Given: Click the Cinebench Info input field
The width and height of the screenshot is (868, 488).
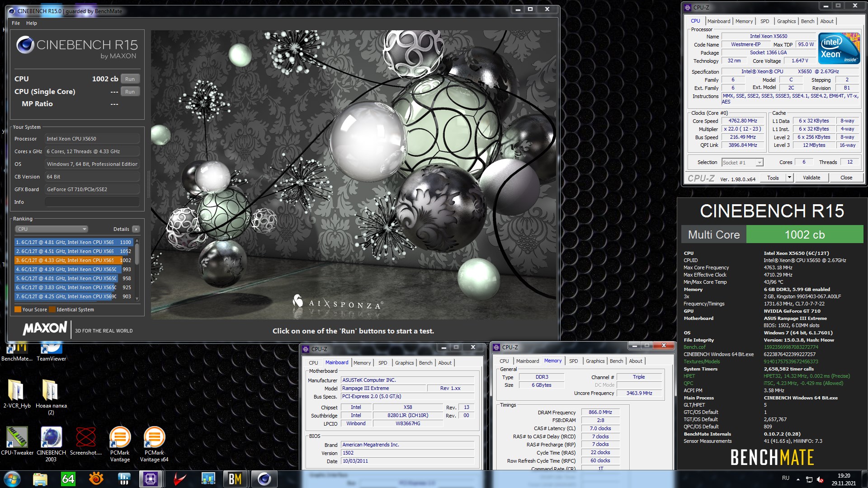Looking at the screenshot, I should click(x=92, y=202).
